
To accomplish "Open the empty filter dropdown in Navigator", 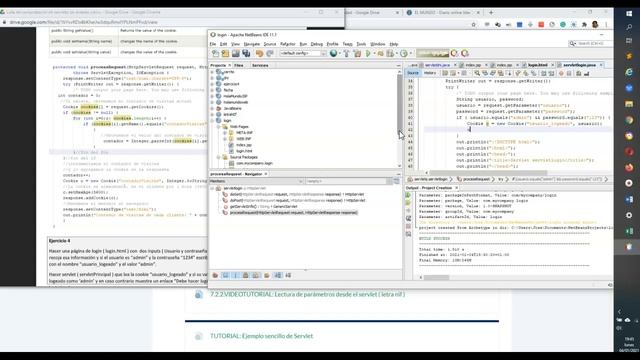I will [349, 181].
